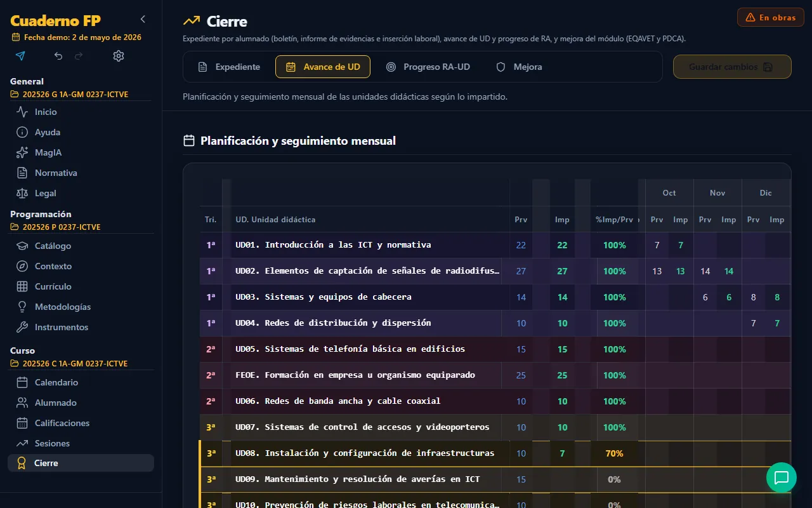Open Inicio in the sidebar
The height and width of the screenshot is (508, 812).
click(x=81, y=112)
